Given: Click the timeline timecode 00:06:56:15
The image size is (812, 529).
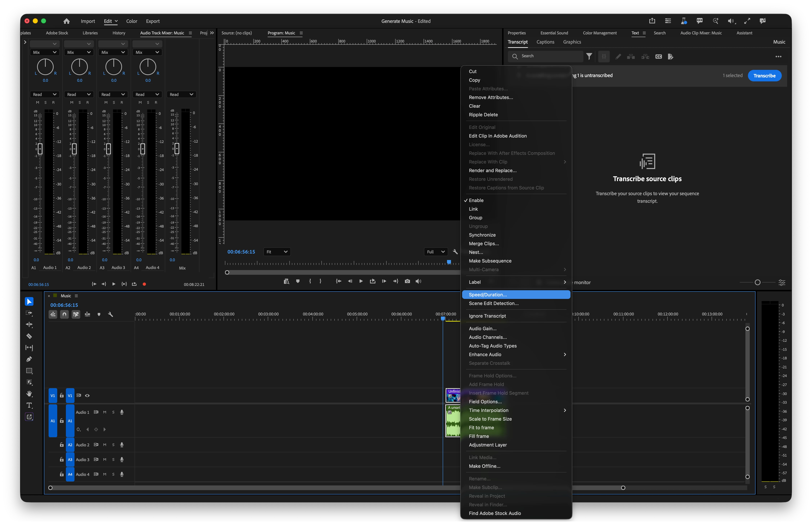Looking at the screenshot, I should click(64, 305).
